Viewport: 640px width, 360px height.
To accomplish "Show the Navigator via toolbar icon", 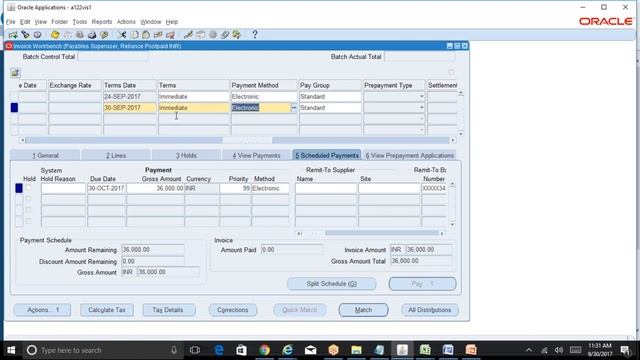I will point(38,35).
